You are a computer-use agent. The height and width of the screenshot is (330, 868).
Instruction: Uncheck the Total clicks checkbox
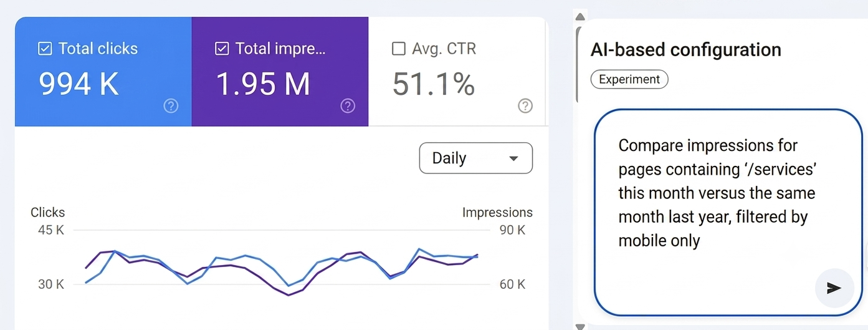click(45, 49)
